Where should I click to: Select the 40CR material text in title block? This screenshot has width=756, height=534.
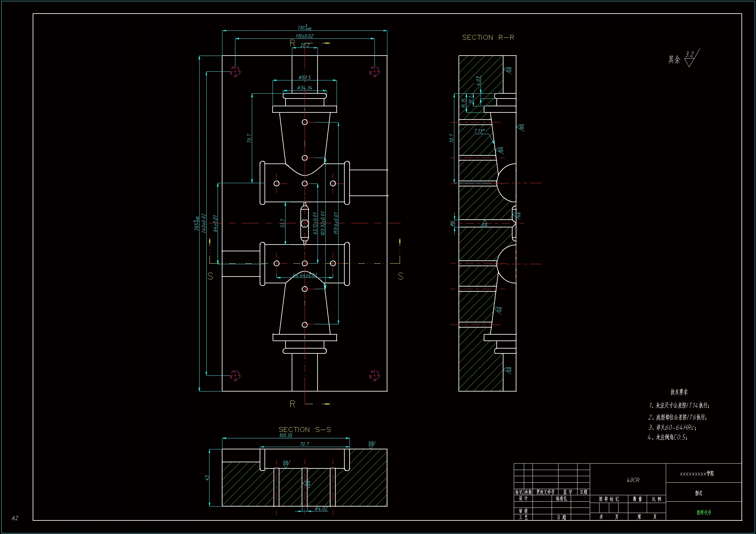coord(632,480)
